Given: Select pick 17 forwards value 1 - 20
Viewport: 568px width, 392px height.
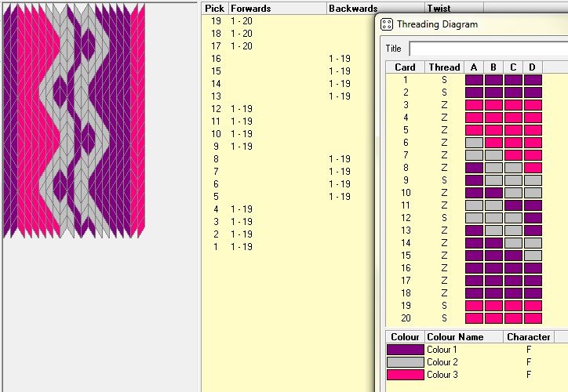Looking at the screenshot, I should 242,46.
